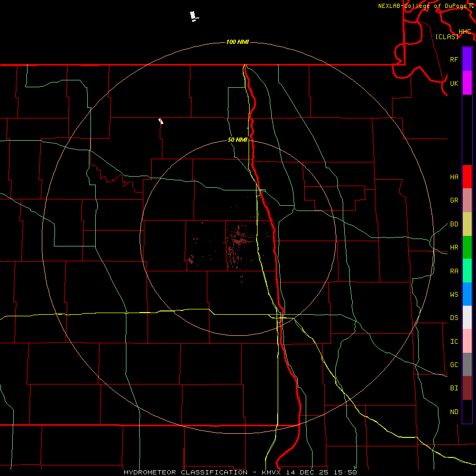Click the 15:50 timestamp

pos(346,472)
